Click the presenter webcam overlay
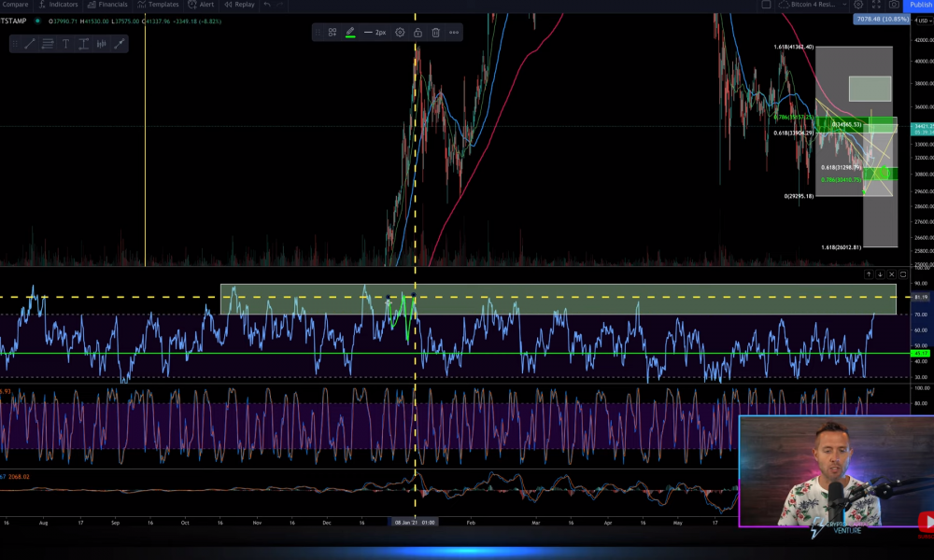 (836, 471)
